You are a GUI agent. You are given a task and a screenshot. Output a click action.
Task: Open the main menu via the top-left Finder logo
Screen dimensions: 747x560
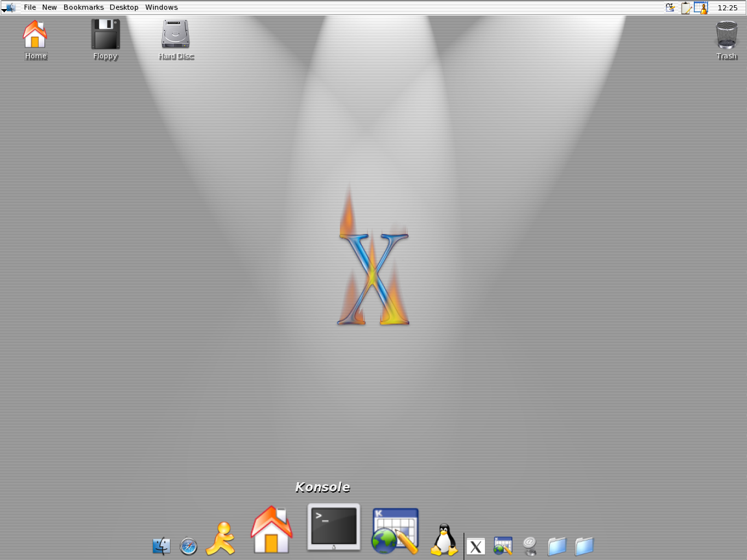pyautogui.click(x=9, y=8)
